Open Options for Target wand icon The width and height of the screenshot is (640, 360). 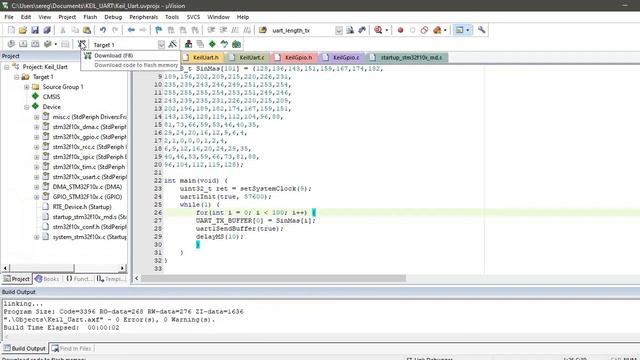point(173,44)
